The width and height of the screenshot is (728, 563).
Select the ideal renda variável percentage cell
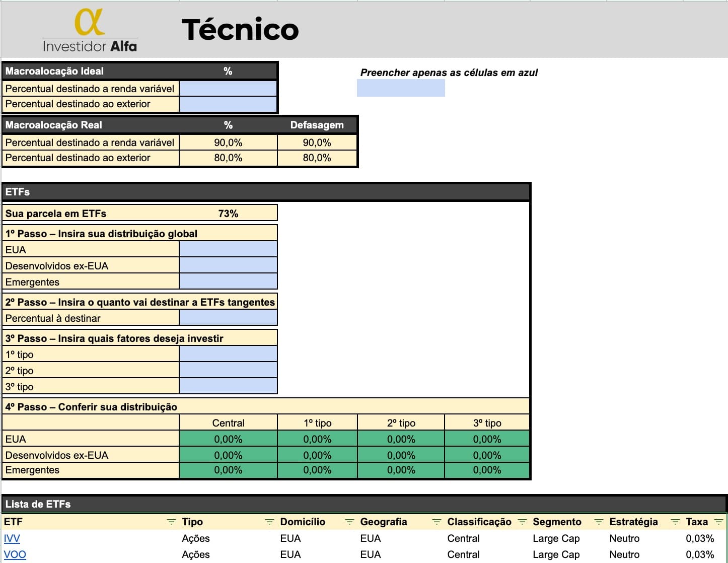tap(228, 89)
